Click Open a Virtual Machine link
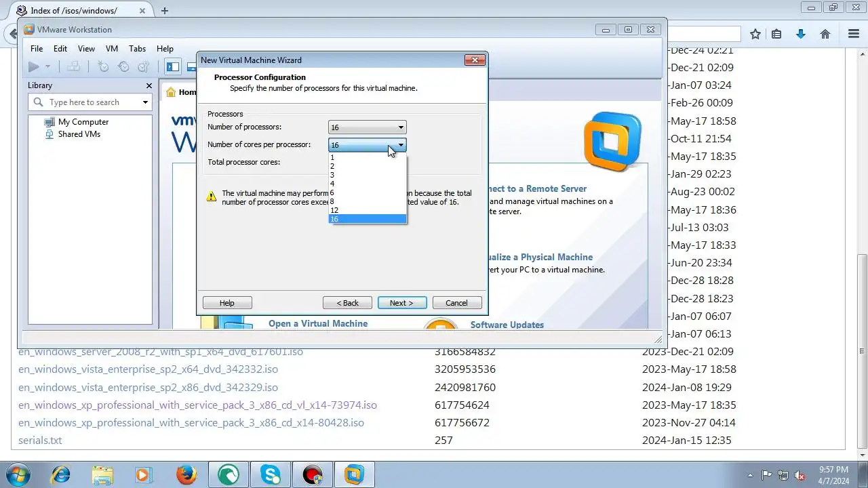The height and width of the screenshot is (488, 868). [318, 323]
